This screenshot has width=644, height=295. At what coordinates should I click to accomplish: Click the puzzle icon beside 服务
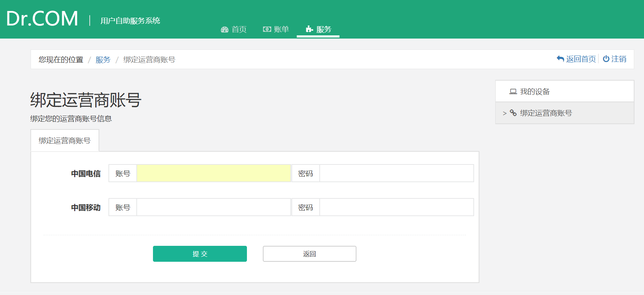click(309, 29)
